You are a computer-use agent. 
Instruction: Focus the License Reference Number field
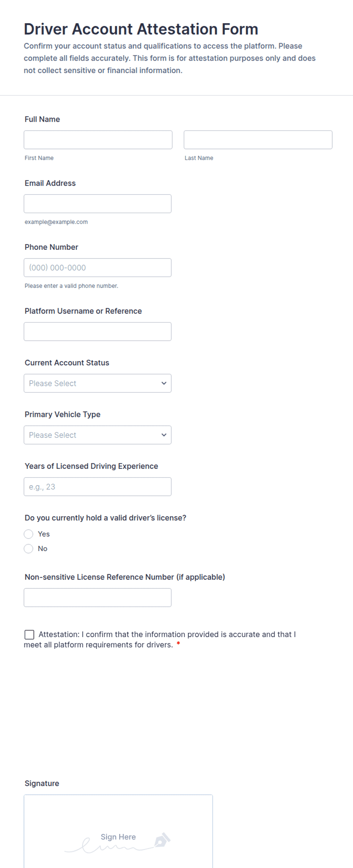pos(98,597)
